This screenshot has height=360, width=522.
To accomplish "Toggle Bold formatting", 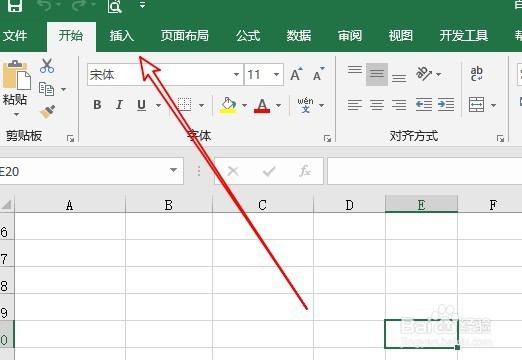I will pyautogui.click(x=97, y=105).
